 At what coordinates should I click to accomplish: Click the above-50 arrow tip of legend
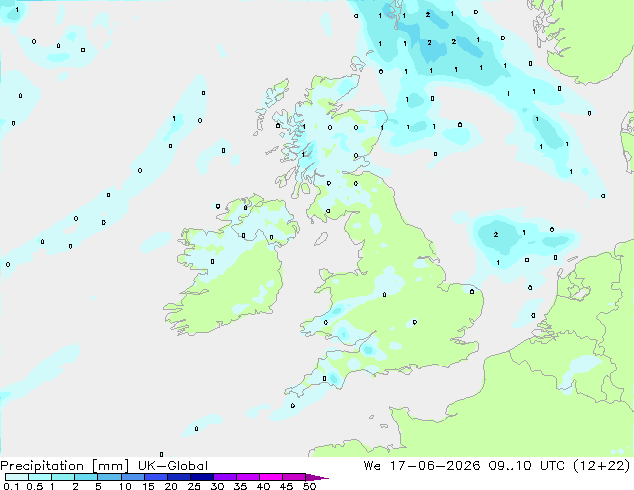point(317,477)
